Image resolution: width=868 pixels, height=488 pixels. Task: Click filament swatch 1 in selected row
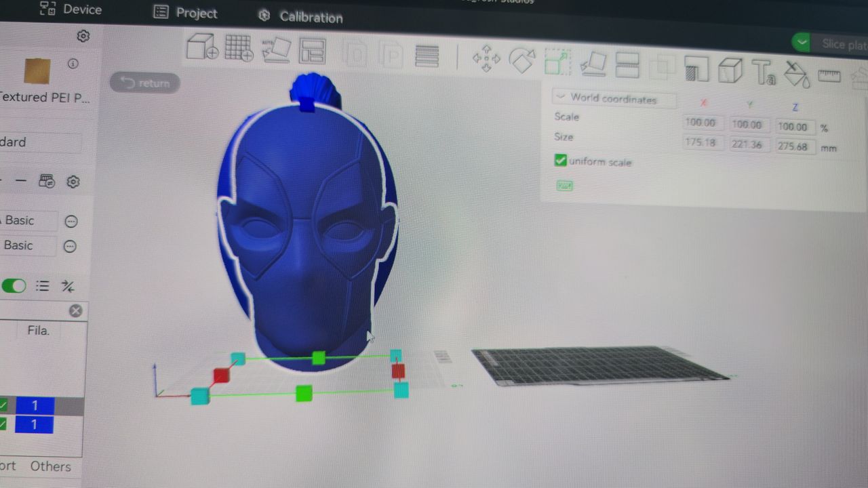tap(35, 405)
